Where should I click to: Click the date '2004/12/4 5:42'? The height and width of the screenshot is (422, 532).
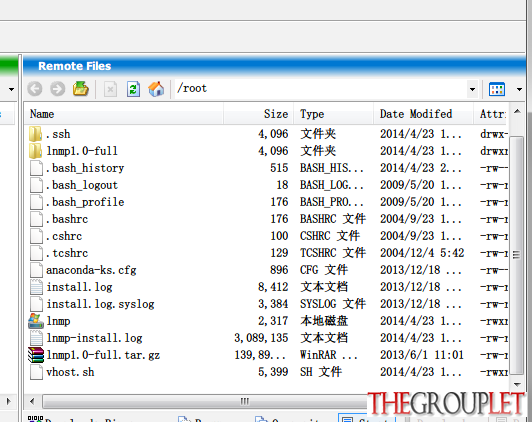point(422,253)
